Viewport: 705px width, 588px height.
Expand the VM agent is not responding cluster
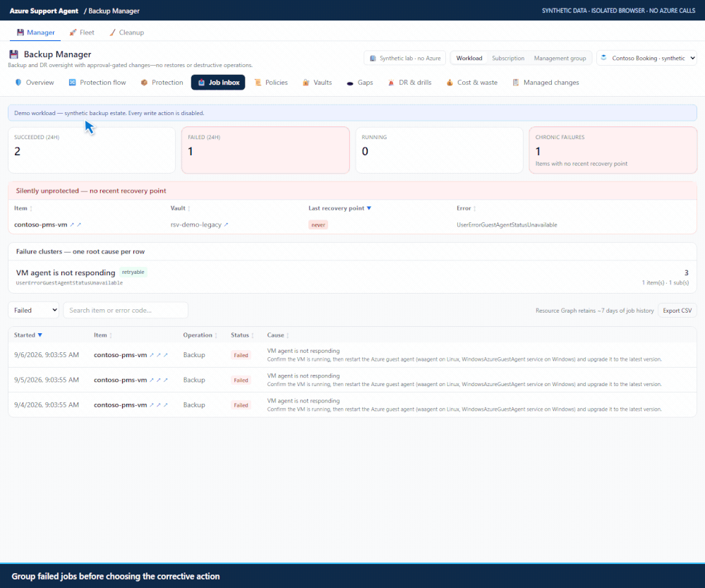tap(353, 277)
